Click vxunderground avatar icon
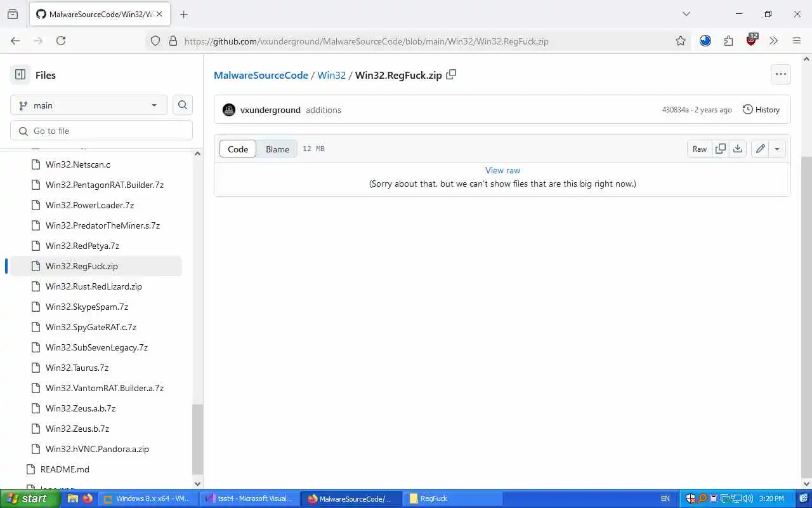The image size is (812, 508). (x=229, y=110)
